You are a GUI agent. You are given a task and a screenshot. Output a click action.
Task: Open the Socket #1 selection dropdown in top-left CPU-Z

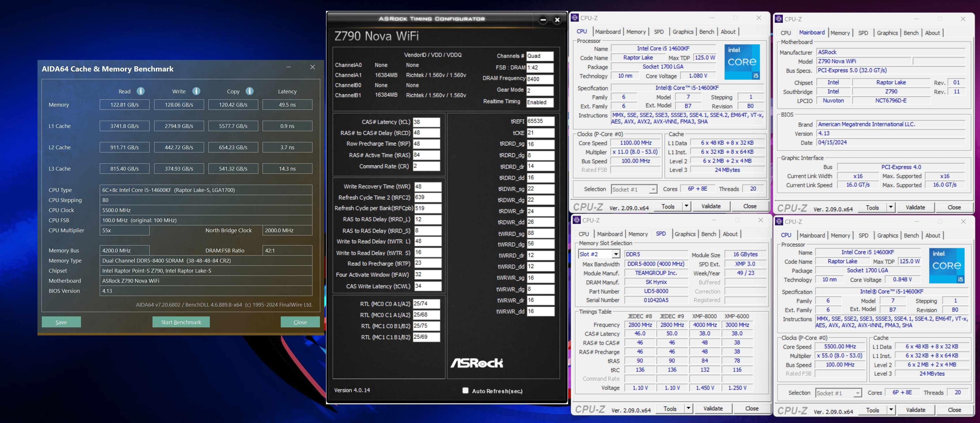653,189
